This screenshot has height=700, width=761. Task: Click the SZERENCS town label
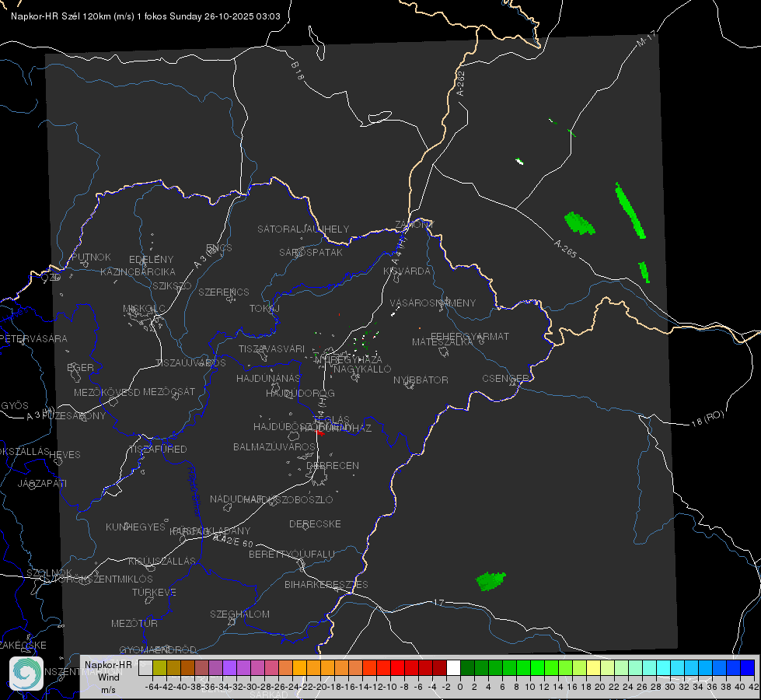224,292
